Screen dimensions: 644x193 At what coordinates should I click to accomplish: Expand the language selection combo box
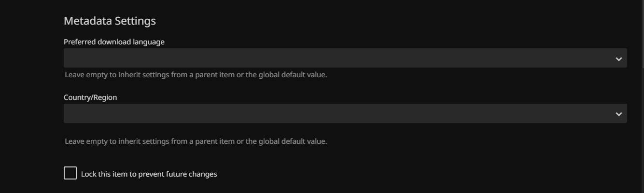coord(345,58)
